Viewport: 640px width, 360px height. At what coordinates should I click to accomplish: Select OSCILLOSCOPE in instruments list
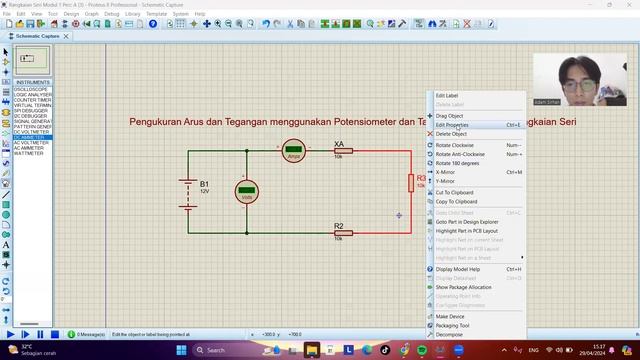[x=33, y=89]
